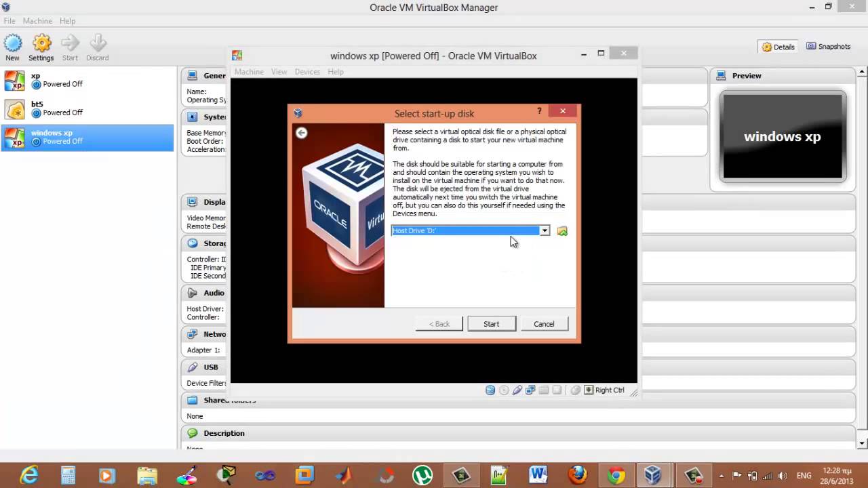Show hidden system tray icons

point(721,476)
